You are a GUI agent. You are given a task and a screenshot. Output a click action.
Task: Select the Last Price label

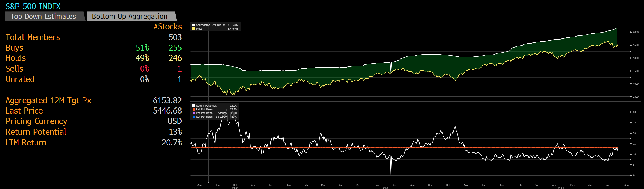click(x=24, y=111)
